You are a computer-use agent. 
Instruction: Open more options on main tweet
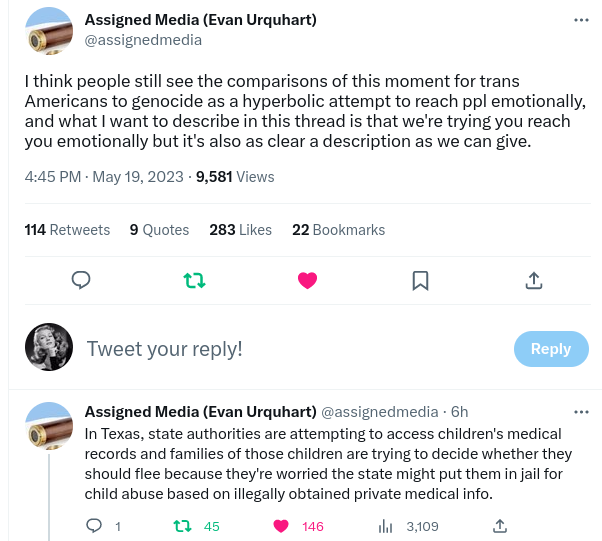coord(581,20)
